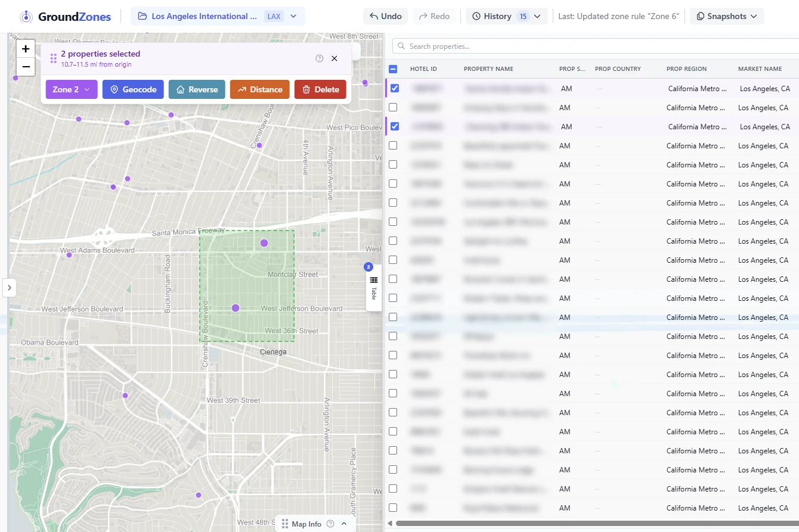Sort by the HOTEL ID column header

tap(423, 69)
